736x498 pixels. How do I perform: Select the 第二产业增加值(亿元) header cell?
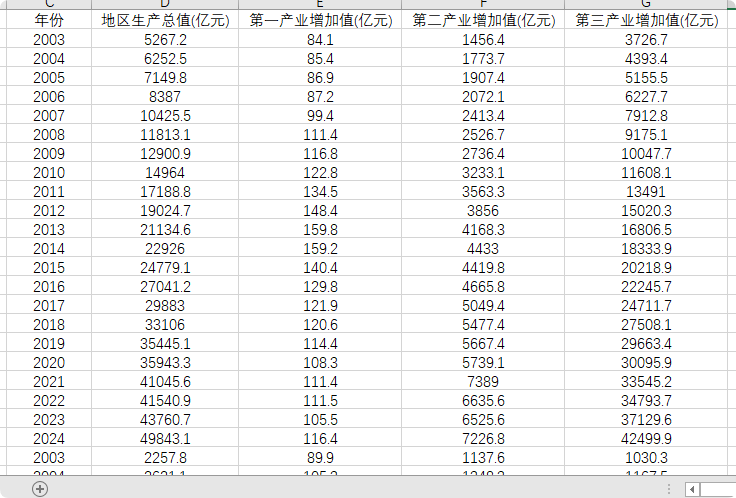click(483, 20)
